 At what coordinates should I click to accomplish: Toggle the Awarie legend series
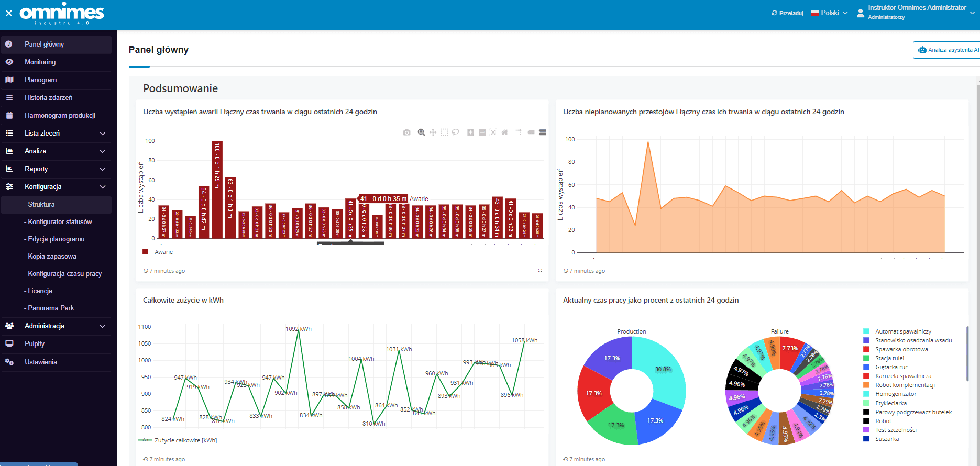[x=158, y=252]
